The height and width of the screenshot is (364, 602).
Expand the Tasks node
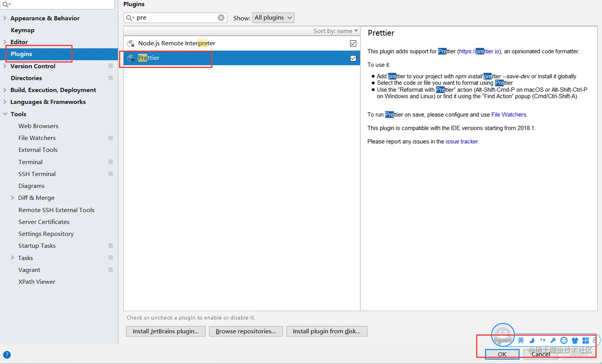pyautogui.click(x=12, y=258)
